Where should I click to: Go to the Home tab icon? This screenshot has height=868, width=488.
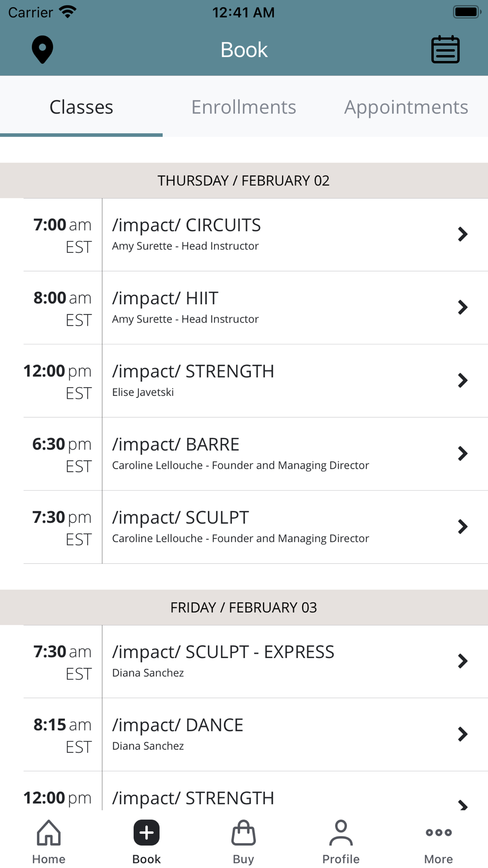coord(49,832)
